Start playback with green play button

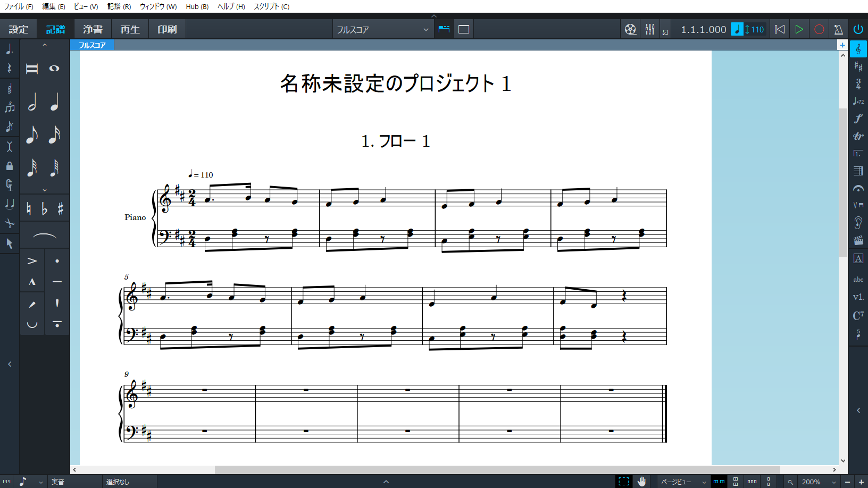click(799, 29)
